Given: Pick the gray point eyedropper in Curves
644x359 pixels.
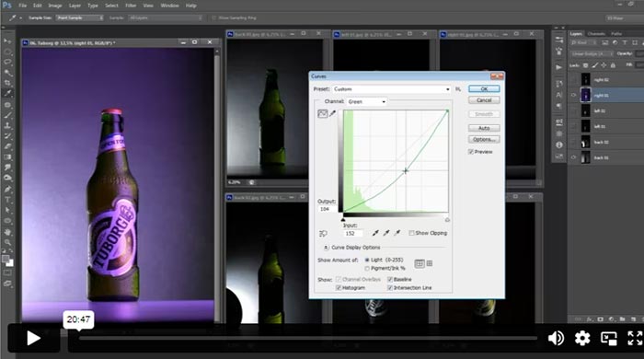Looking at the screenshot, I should 386,233.
